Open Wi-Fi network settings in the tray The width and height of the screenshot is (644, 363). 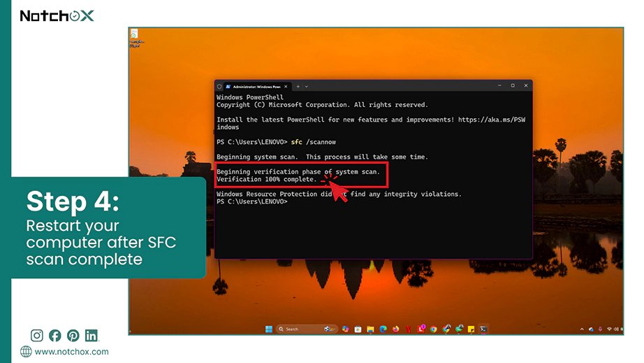coord(610,329)
